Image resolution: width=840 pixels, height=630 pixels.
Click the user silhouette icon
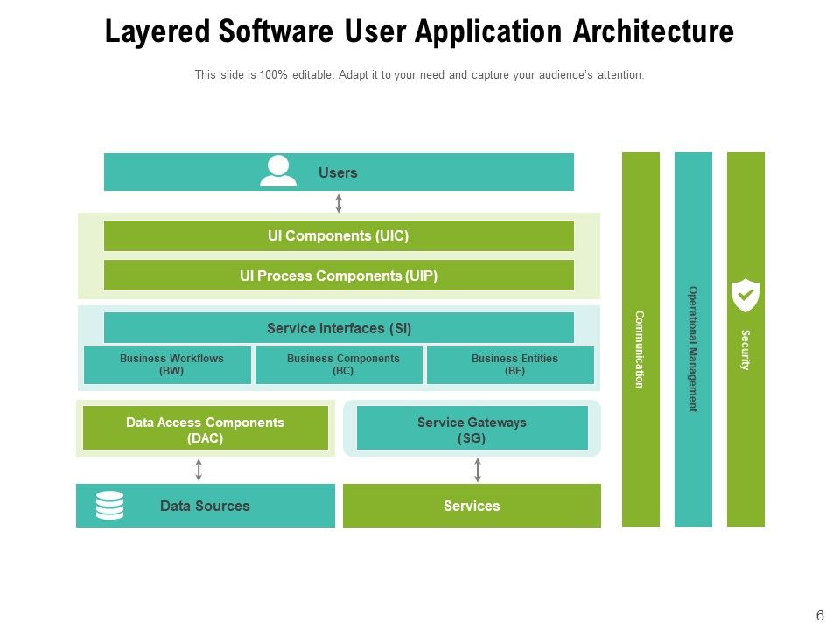click(278, 171)
